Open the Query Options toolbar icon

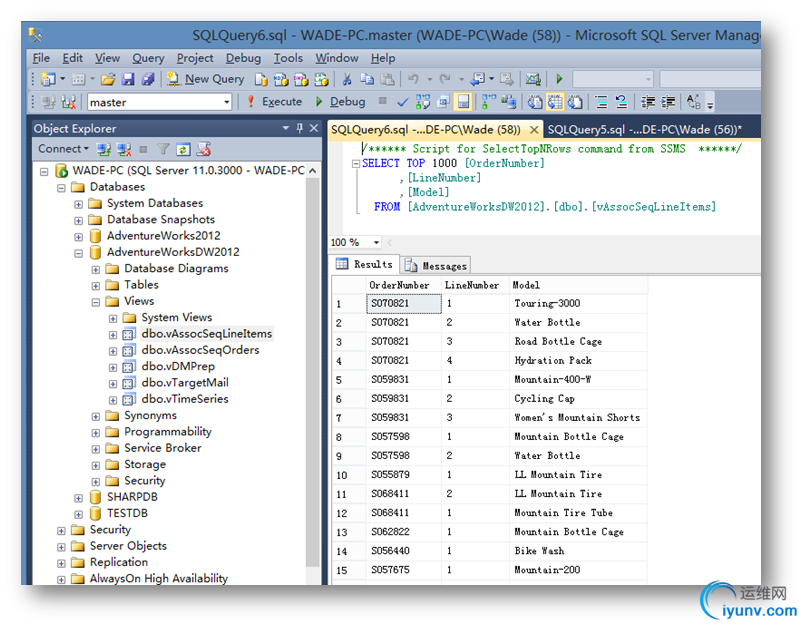[443, 102]
